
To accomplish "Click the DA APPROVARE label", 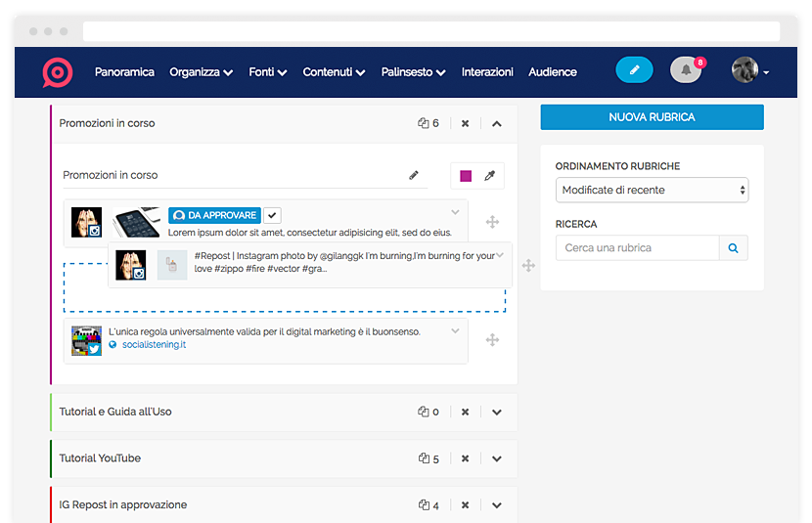I will (x=214, y=215).
